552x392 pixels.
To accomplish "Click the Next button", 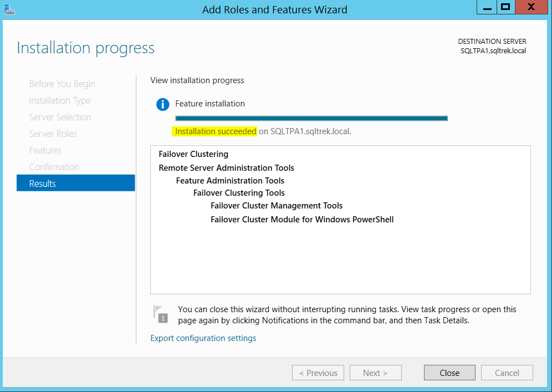I will (x=376, y=373).
